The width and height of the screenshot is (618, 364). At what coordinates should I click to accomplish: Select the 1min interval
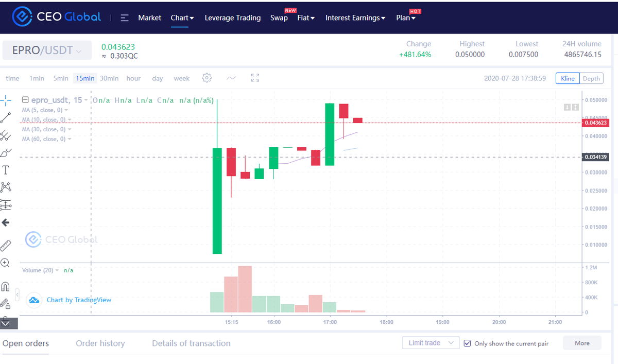(37, 78)
